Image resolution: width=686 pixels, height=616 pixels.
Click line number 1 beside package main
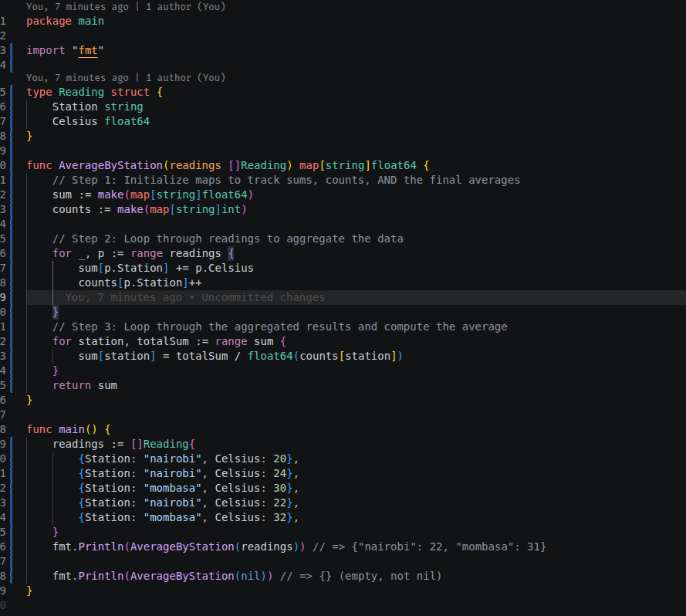(4, 21)
